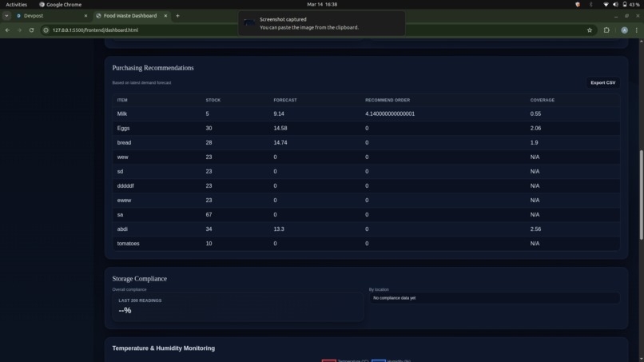
Task: Click the Purchasing Recommendations heading
Action: (x=153, y=68)
